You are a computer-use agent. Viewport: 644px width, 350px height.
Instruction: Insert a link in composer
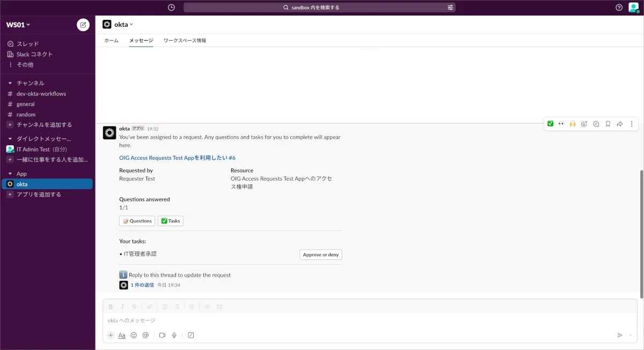pyautogui.click(x=150, y=307)
